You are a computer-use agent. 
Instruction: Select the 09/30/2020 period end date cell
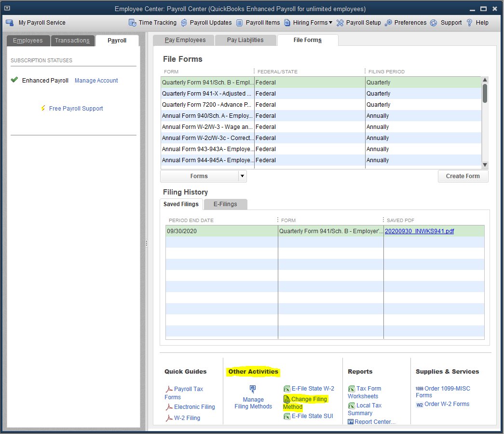(x=221, y=231)
